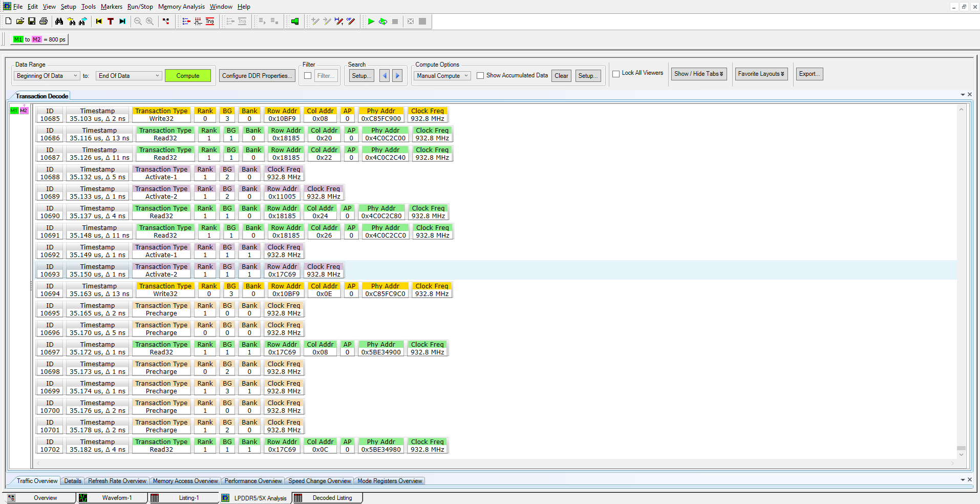Save using the floppy disk icon
The image size is (980, 504).
(32, 21)
